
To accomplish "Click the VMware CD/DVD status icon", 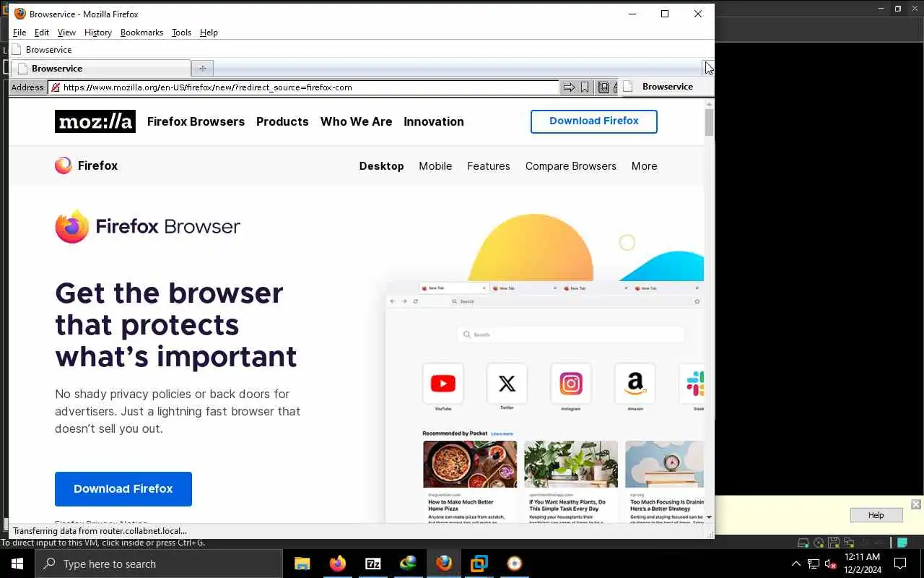I will [x=819, y=543].
